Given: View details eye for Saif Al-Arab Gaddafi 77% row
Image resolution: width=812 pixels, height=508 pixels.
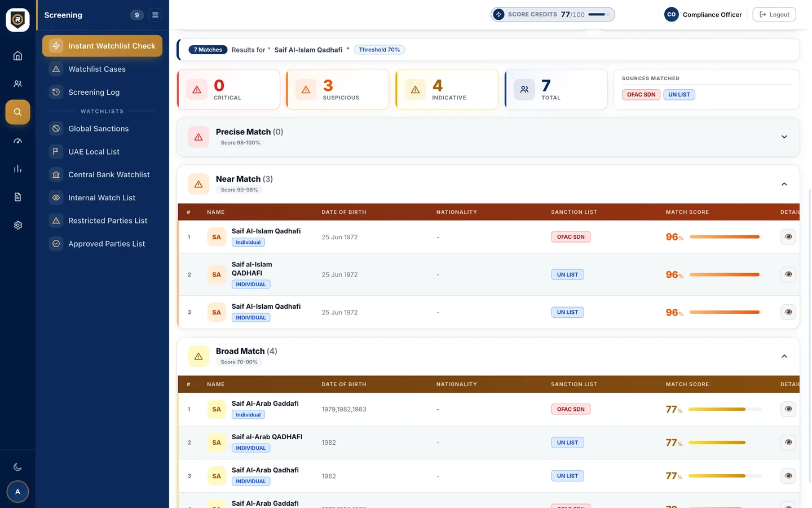Looking at the screenshot, I should (x=788, y=409).
